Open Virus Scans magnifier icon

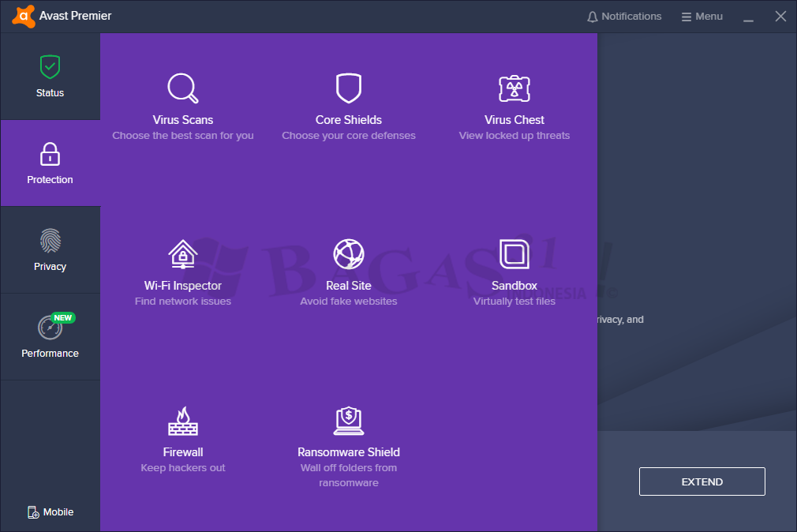(183, 88)
